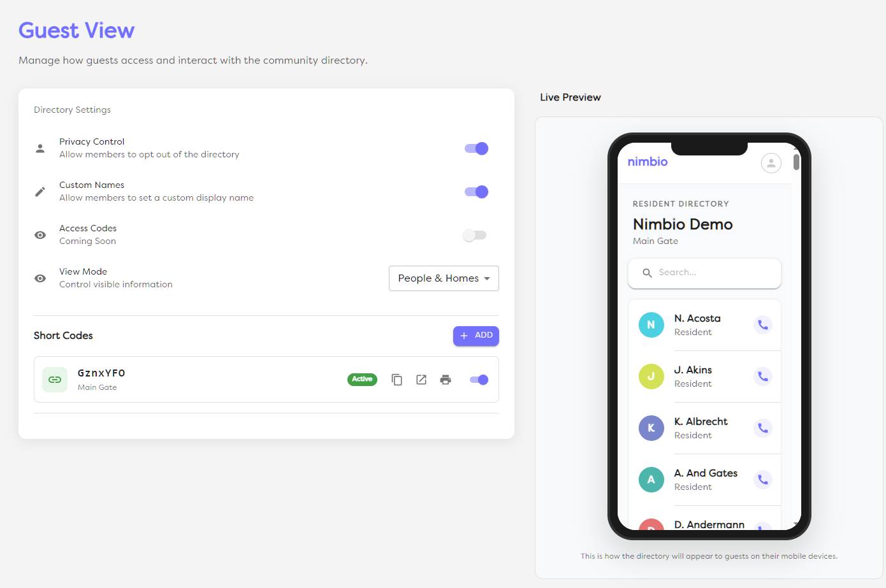Click the Nimbio Demo heading in preview
Viewport: 886px width, 588px height.
tap(683, 224)
